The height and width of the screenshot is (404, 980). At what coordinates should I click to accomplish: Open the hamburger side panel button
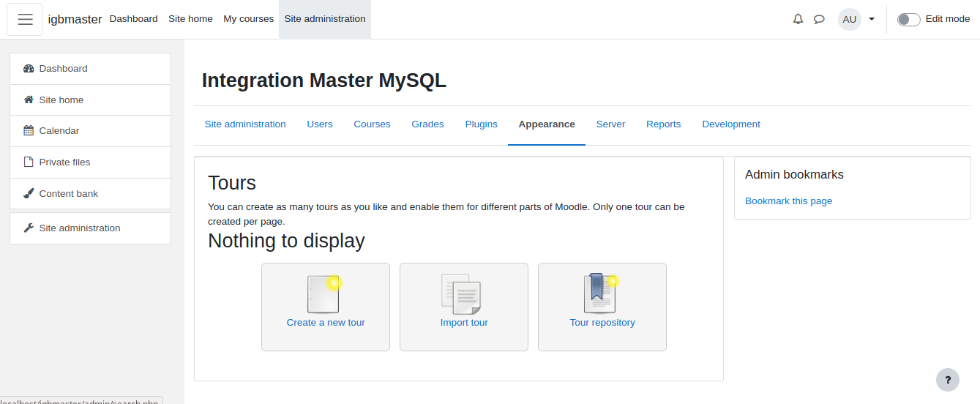pos(25,19)
